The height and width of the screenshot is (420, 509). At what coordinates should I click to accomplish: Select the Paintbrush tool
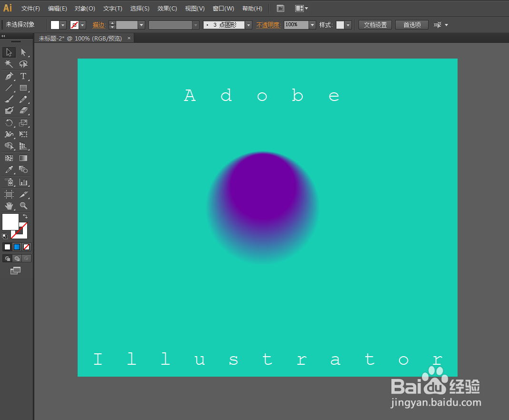pyautogui.click(x=9, y=99)
